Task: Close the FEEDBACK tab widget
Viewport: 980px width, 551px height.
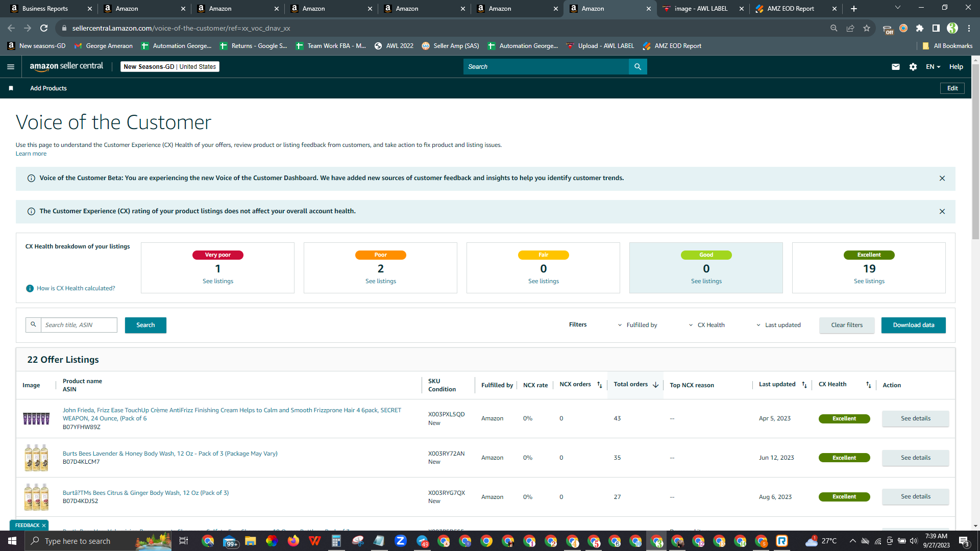Action: point(44,525)
